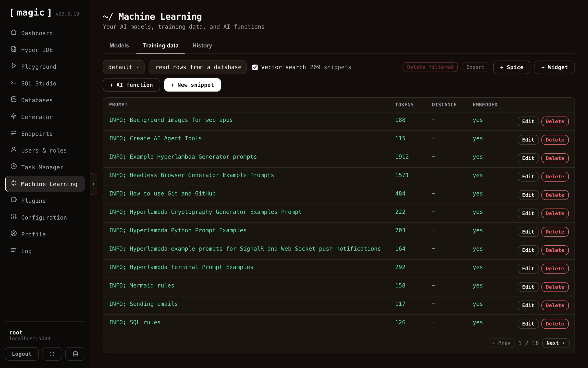Screen dimensions: 588x368
Task: Open Hyper IDE file icon
Action: pos(14,49)
